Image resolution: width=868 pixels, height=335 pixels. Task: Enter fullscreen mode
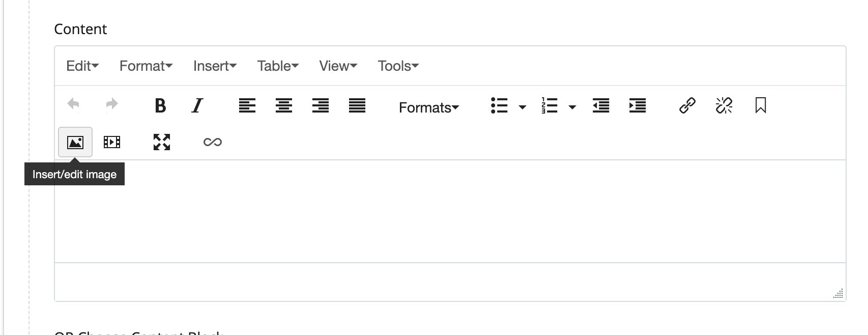(161, 142)
